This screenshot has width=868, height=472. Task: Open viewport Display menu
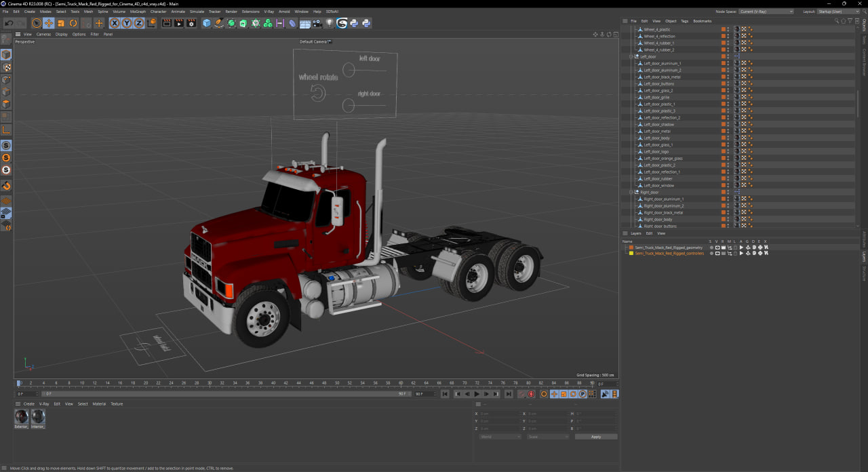62,34
